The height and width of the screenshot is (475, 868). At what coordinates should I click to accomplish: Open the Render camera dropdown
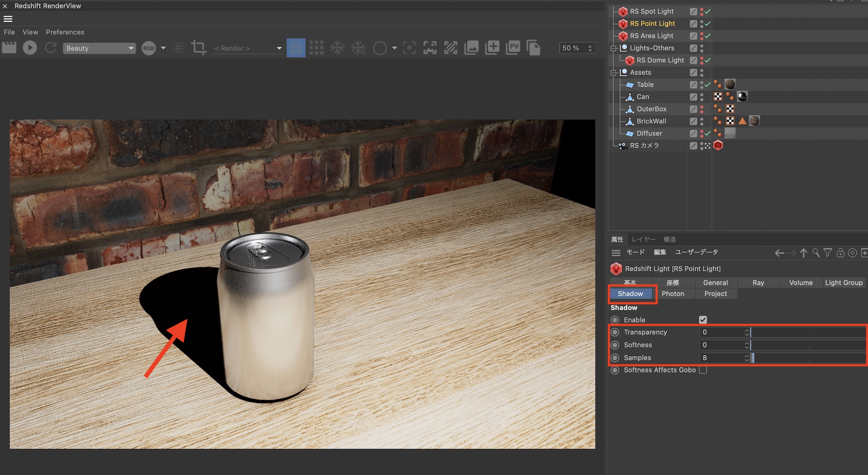(247, 48)
